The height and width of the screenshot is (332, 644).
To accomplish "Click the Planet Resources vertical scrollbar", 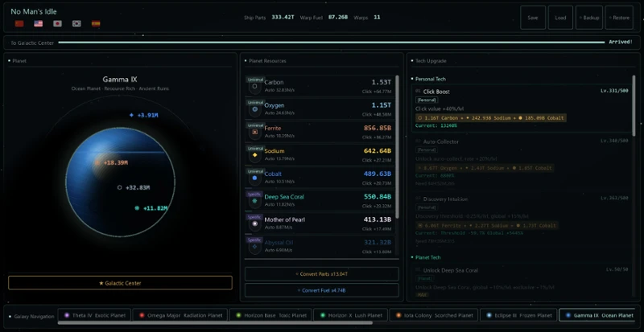I will [x=397, y=146].
